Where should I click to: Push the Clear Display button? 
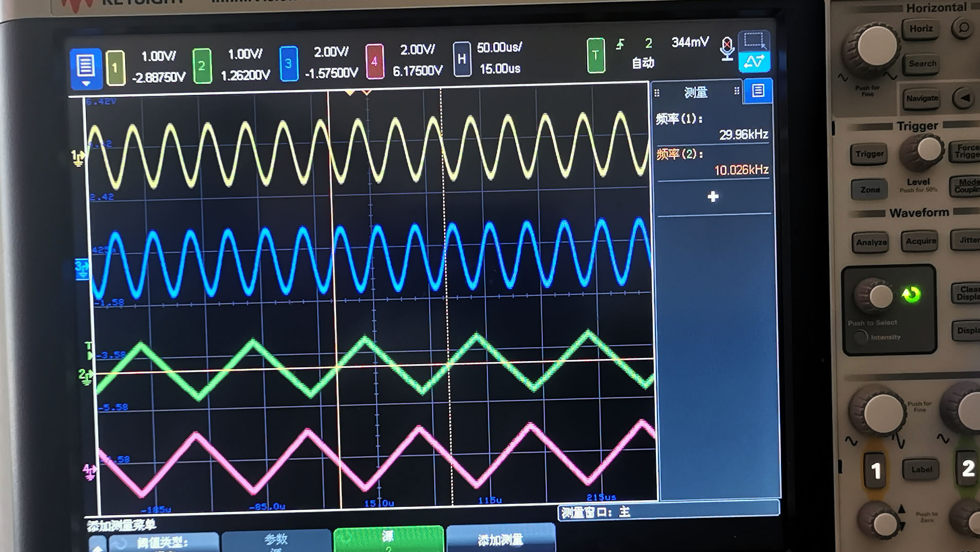coord(966,293)
